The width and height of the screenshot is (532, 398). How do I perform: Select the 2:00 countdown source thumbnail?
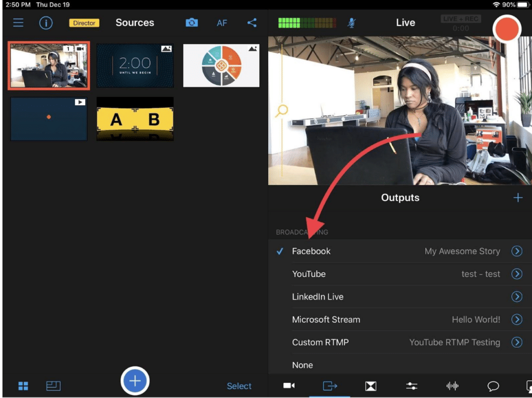tap(135, 65)
